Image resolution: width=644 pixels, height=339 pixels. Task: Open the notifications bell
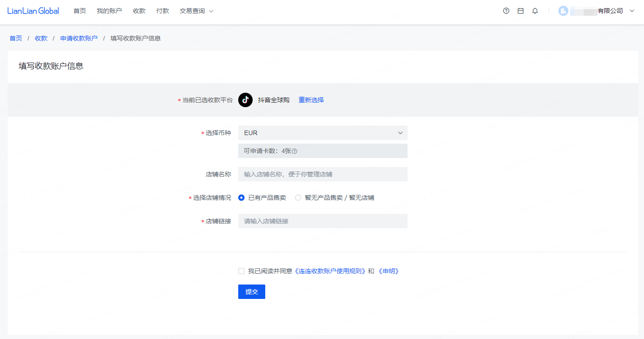[x=535, y=11]
